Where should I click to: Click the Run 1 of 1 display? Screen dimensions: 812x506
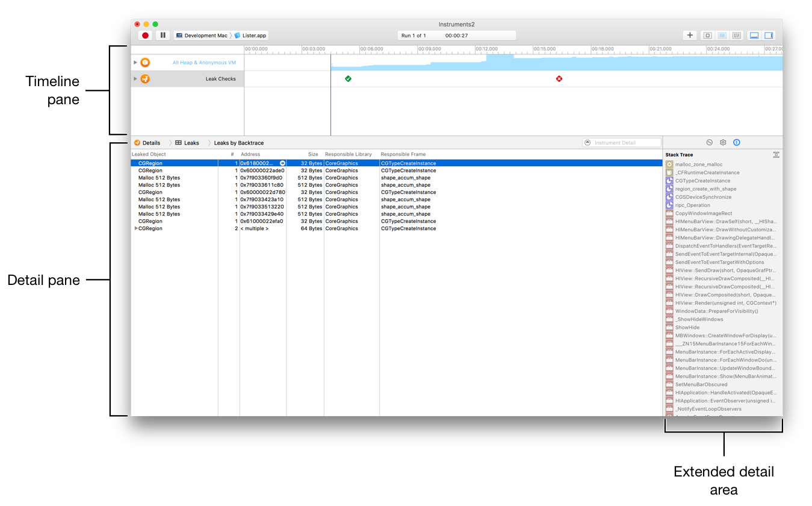coord(456,36)
